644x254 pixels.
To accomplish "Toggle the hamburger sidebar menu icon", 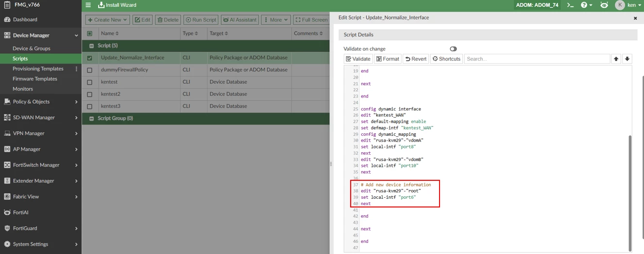I will (88, 5).
